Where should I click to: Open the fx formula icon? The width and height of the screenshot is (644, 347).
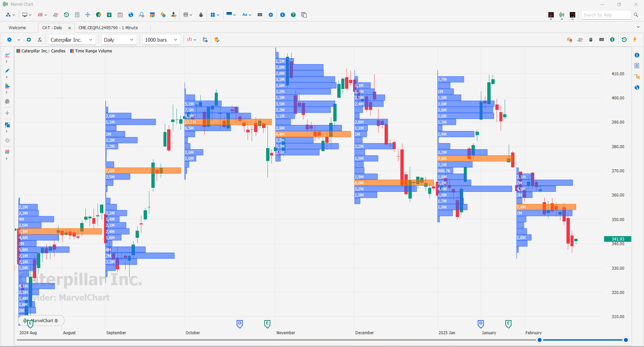tap(40, 40)
